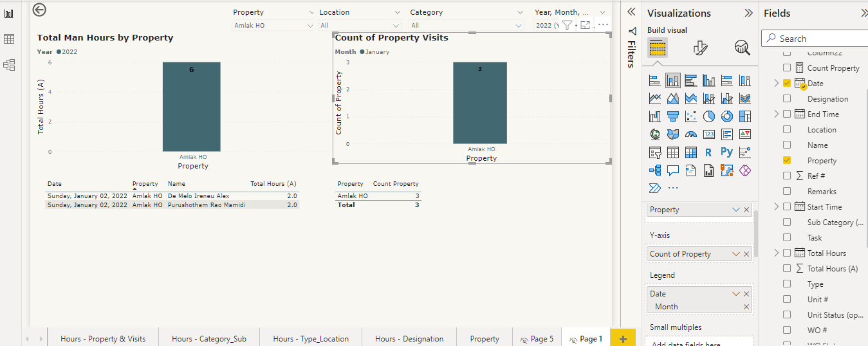Open Report view from left sidebar
868x346 pixels.
click(x=9, y=14)
